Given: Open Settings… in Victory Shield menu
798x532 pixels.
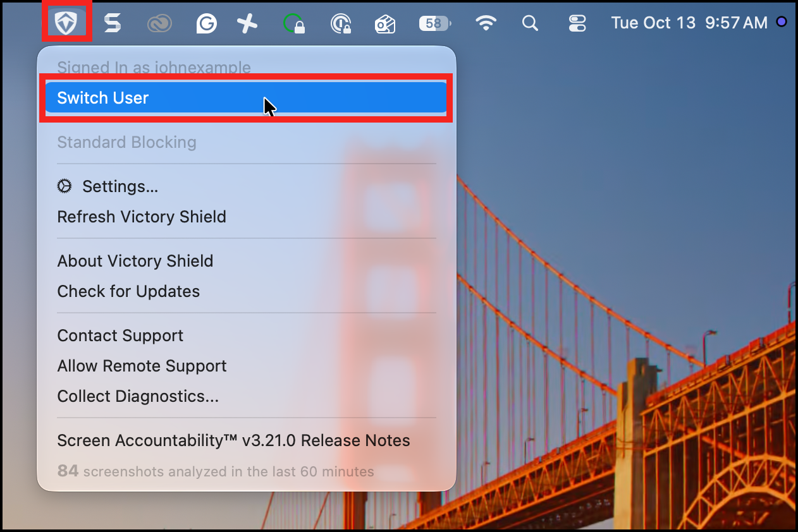Looking at the screenshot, I should [x=246, y=186].
